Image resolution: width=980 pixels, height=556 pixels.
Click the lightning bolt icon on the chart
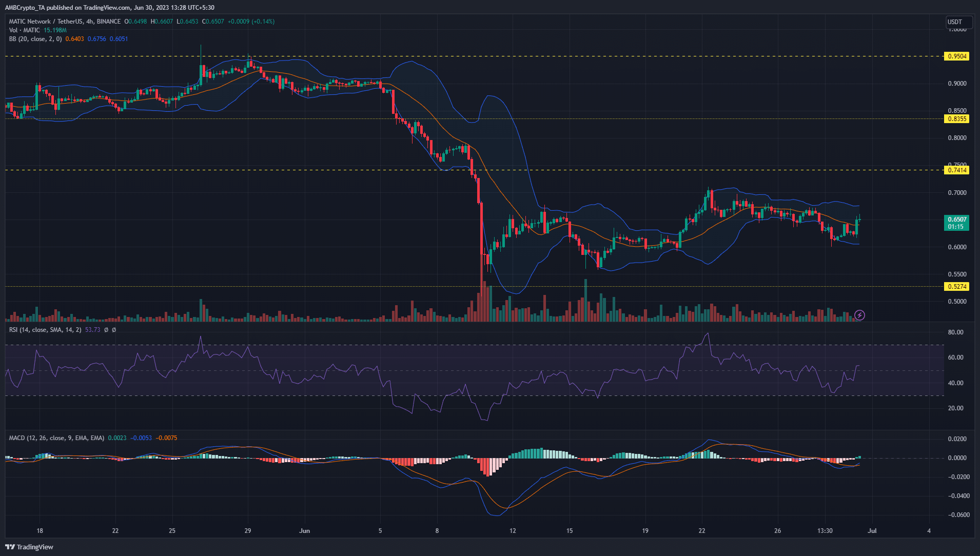pyautogui.click(x=860, y=315)
